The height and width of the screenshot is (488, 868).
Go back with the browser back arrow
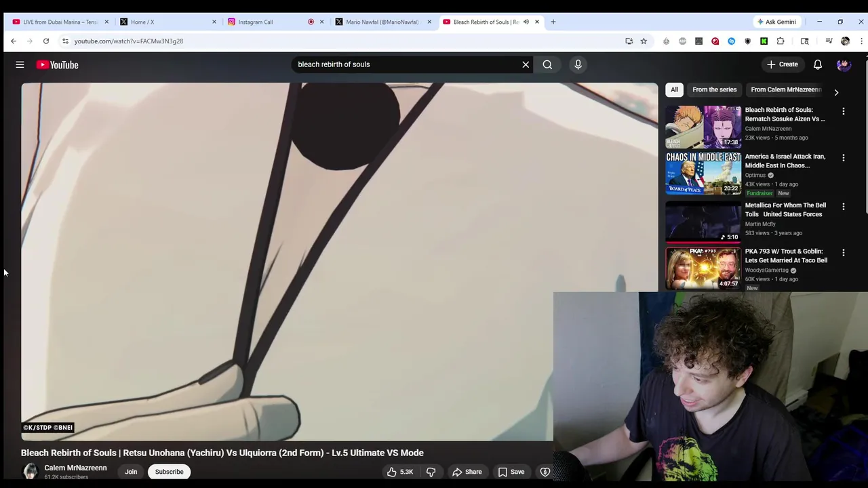[x=14, y=41]
